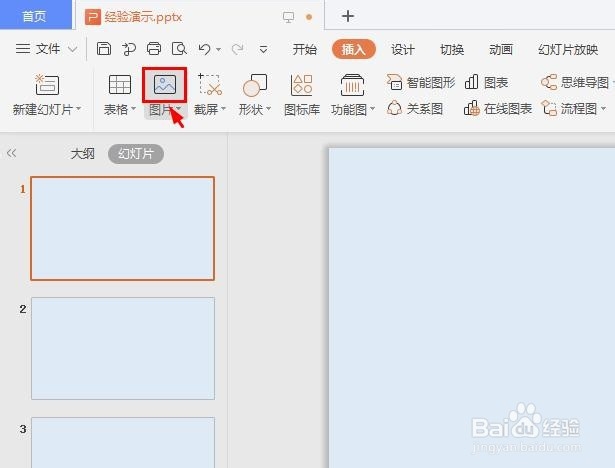Open the 幻灯片放映 ribbon tab
This screenshot has width=615, height=468.
click(x=568, y=49)
